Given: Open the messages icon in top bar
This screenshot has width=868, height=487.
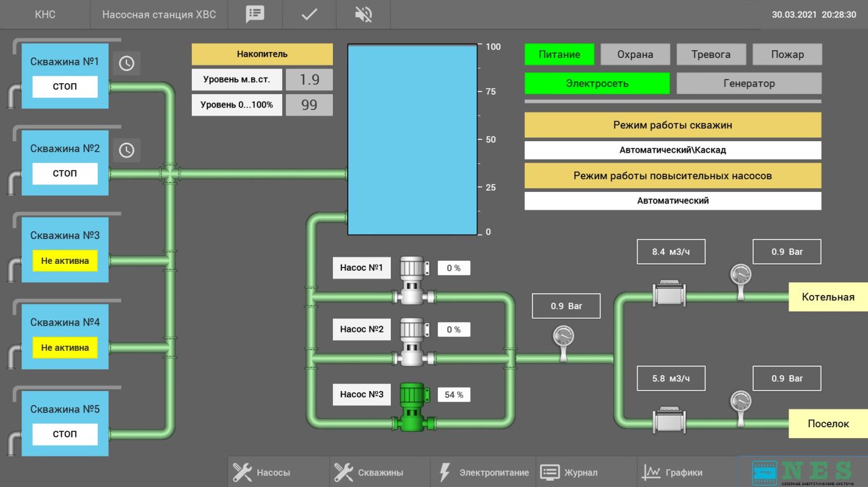Looking at the screenshot, I should [255, 14].
